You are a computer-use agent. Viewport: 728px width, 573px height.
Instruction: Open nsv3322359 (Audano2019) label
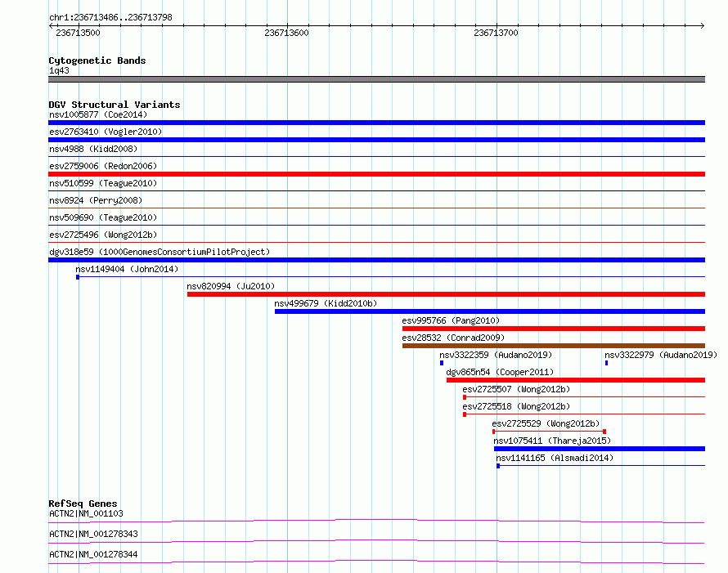496,355
